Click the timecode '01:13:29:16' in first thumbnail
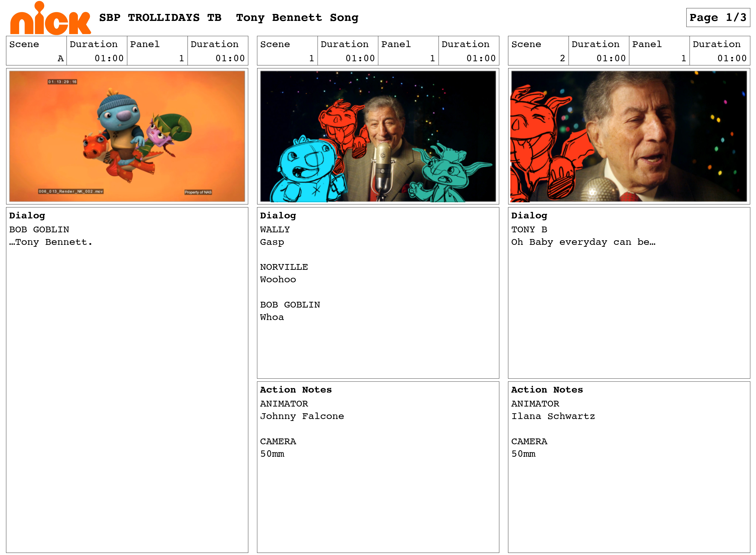This screenshot has height=555, width=756. pyautogui.click(x=62, y=82)
